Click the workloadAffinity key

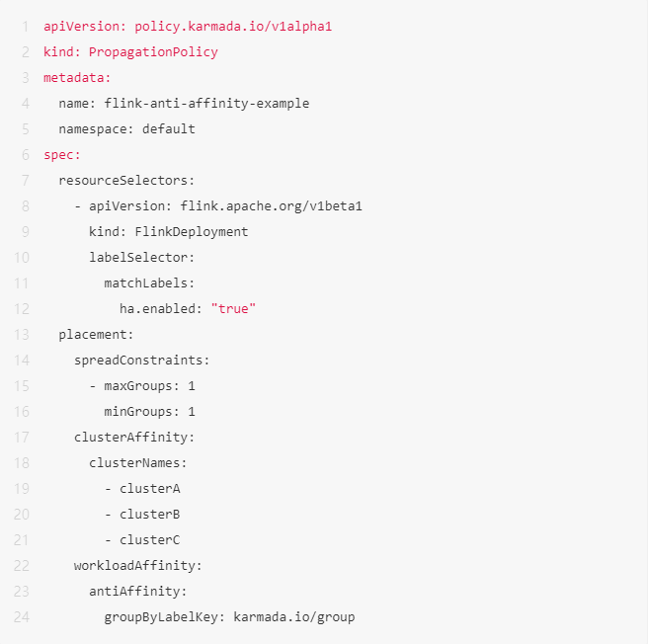coord(137,565)
